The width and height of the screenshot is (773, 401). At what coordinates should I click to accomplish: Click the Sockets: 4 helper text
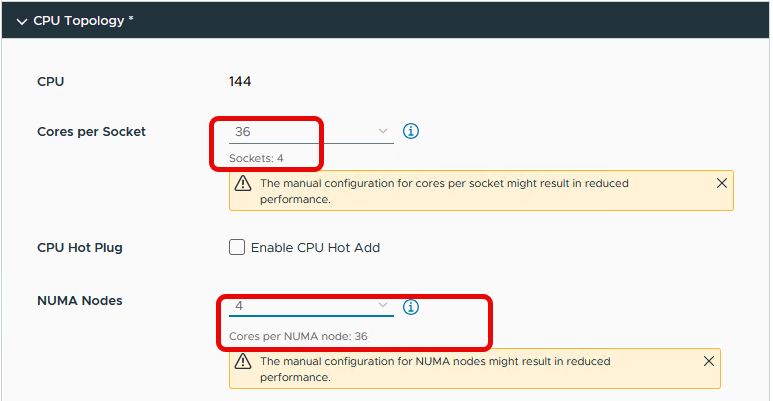256,158
